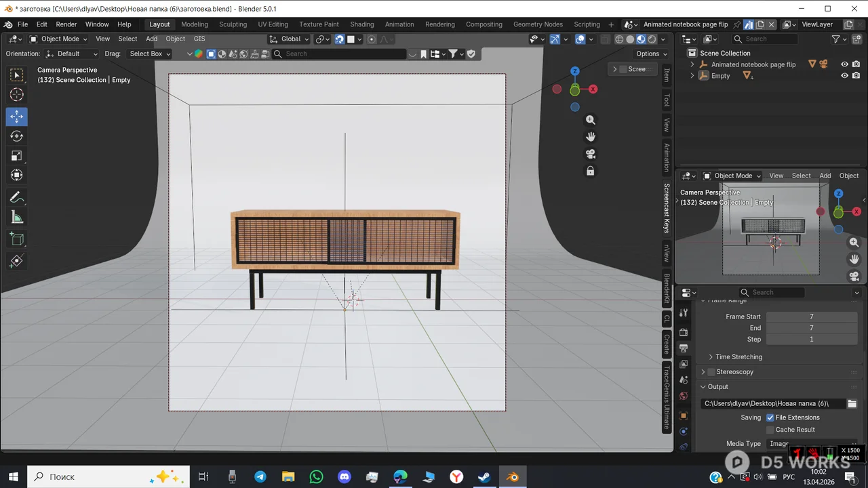
Task: Click the red X axis gizmo ball in the main viewport
Action: pos(593,89)
